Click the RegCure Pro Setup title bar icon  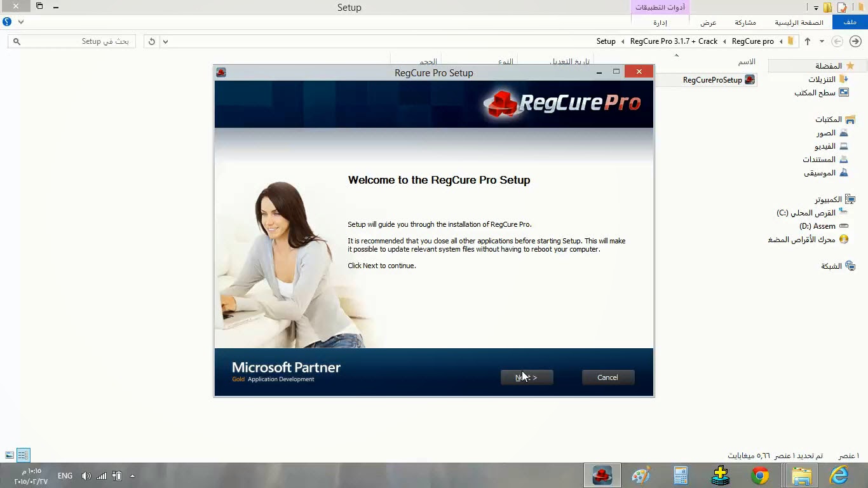tap(221, 72)
